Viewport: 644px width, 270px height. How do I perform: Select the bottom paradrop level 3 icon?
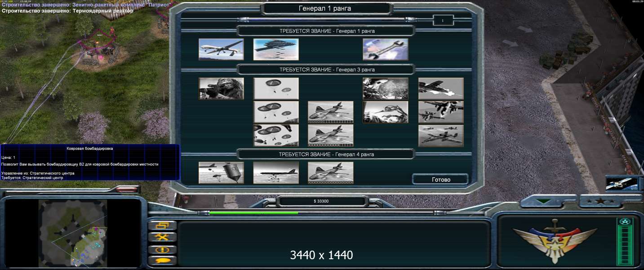[276, 135]
